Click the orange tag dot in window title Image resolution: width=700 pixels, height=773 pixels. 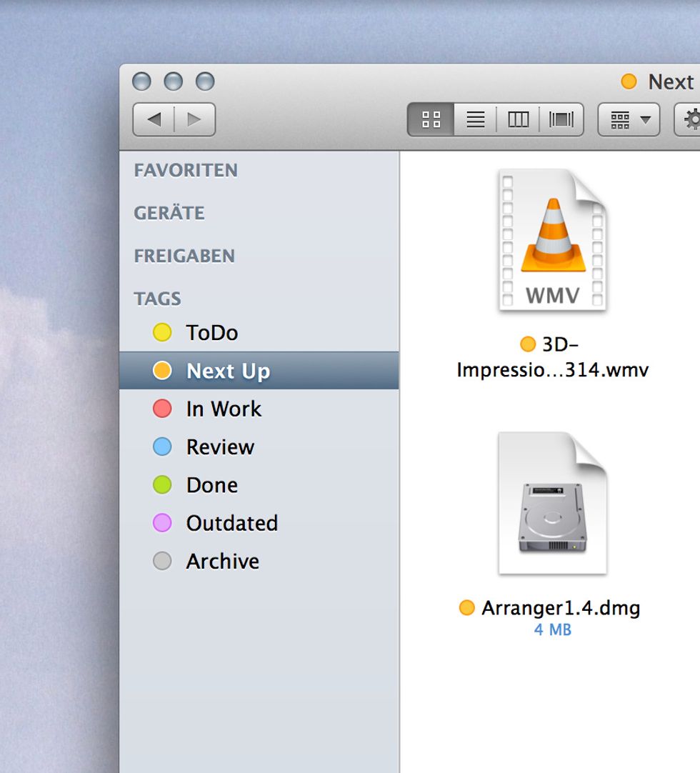(x=629, y=81)
